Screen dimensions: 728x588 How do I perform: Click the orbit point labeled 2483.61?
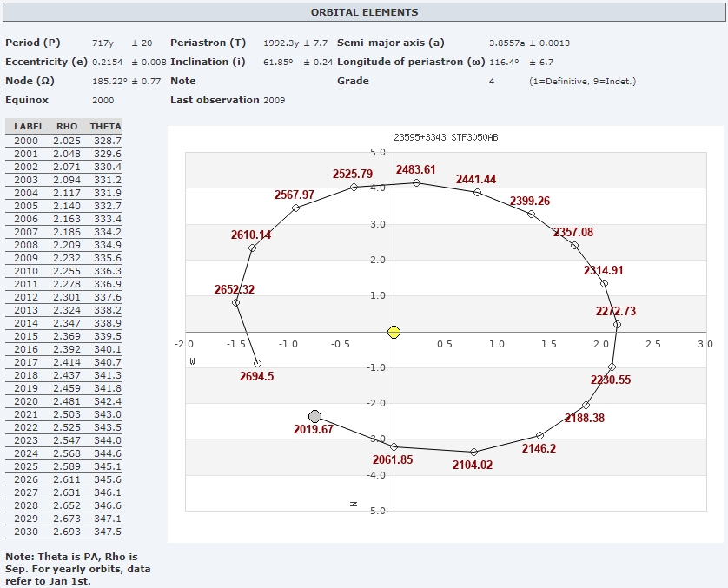click(x=416, y=182)
